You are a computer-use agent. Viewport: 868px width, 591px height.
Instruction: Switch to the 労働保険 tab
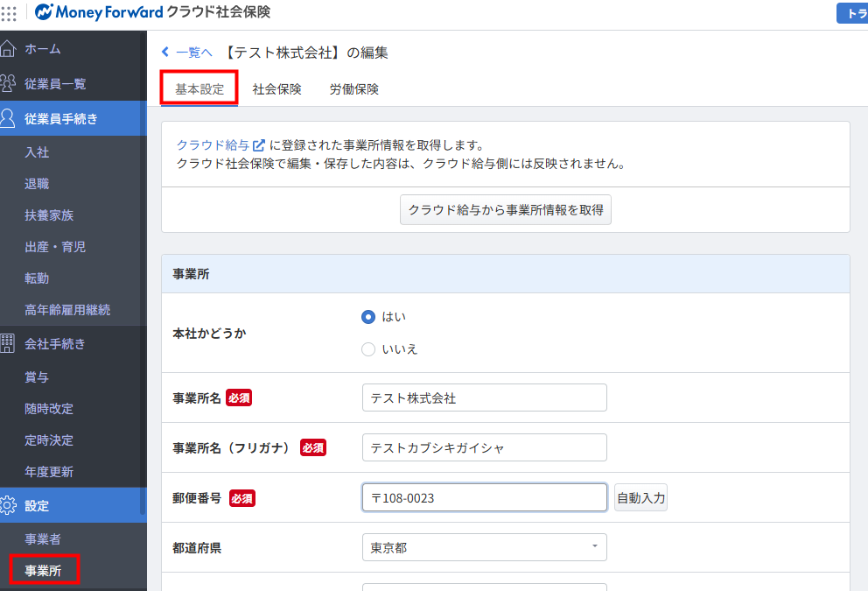click(x=354, y=89)
